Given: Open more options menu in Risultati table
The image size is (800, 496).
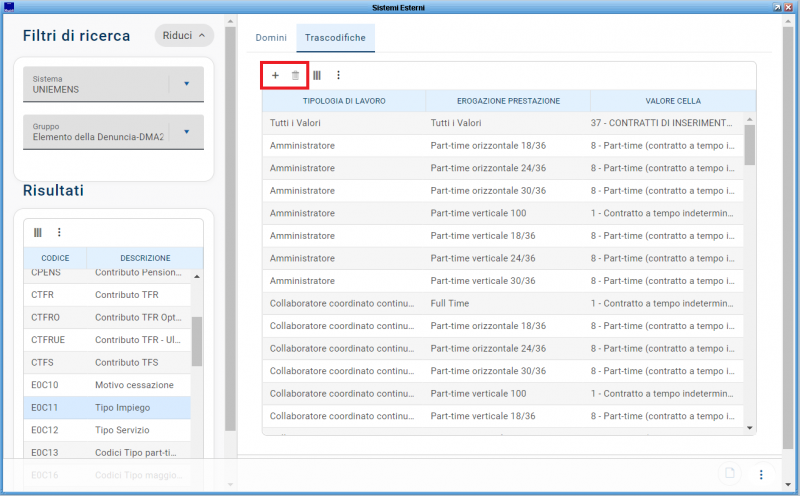Looking at the screenshot, I should (59, 233).
